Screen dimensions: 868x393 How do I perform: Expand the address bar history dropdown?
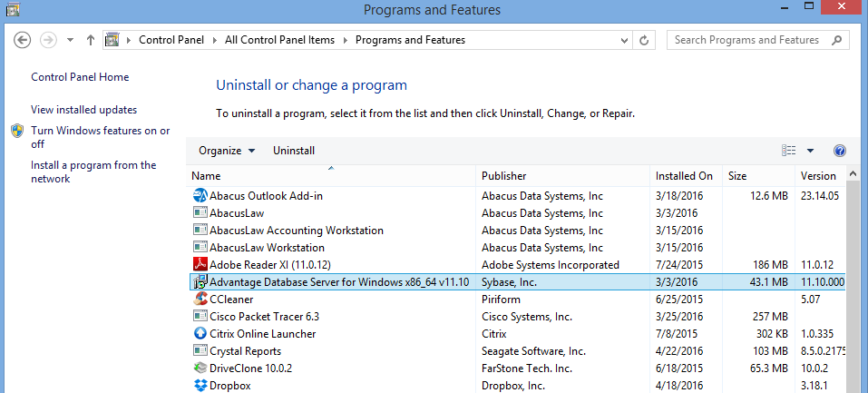(625, 40)
